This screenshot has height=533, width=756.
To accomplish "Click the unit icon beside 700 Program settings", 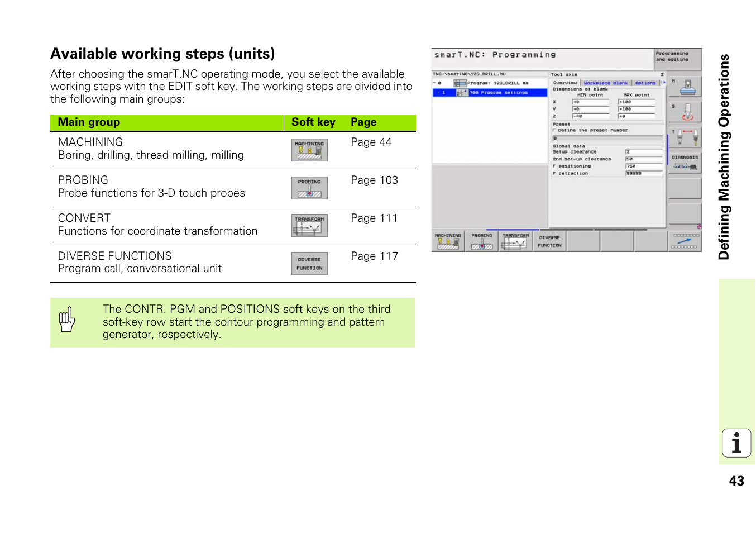I will coord(462,92).
